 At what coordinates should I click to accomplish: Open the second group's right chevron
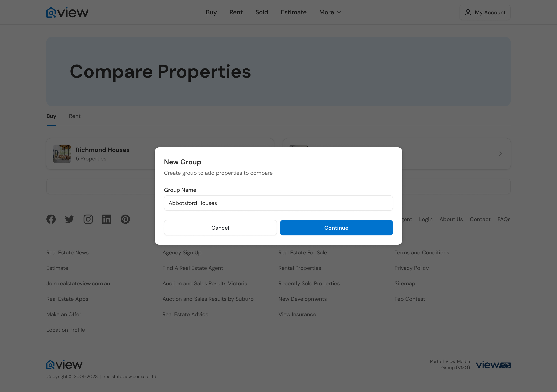click(x=500, y=154)
